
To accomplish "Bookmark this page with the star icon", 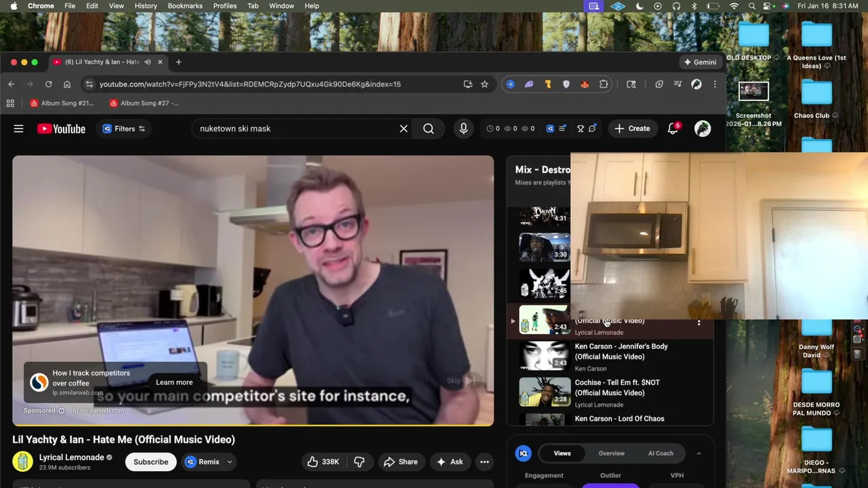I will click(x=484, y=84).
